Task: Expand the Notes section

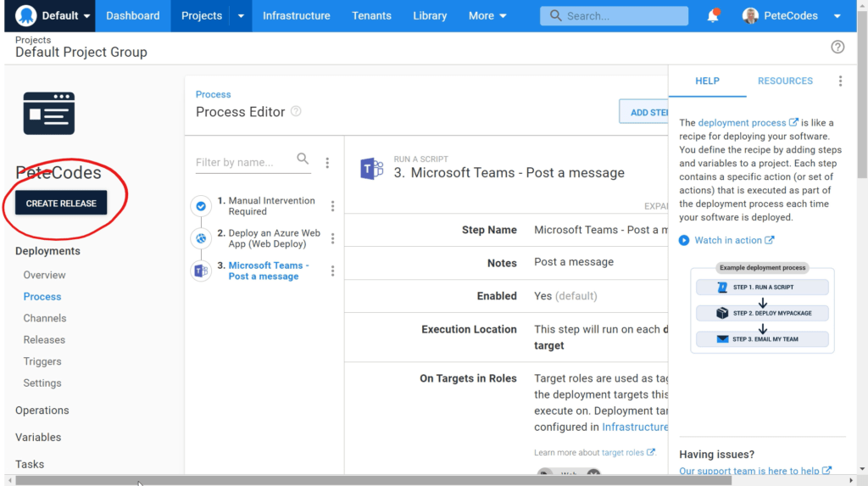Action: [506, 263]
